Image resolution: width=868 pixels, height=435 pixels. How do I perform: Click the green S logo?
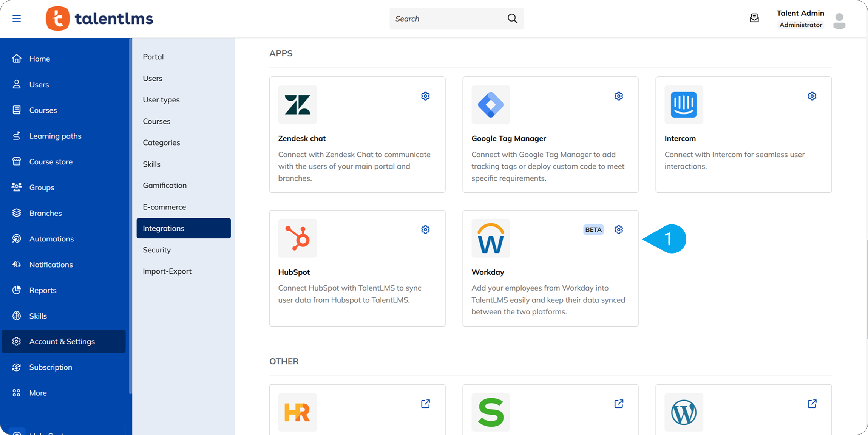click(490, 412)
